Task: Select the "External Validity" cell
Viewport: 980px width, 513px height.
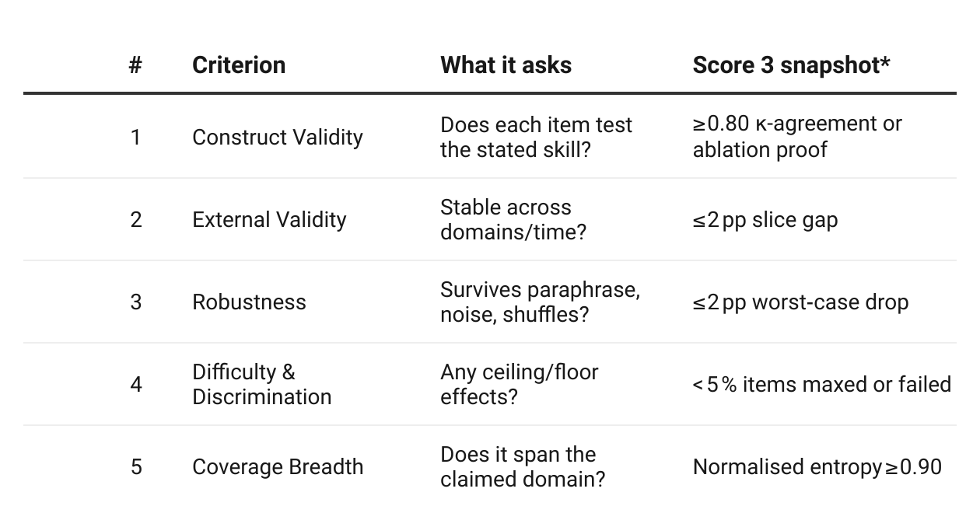Action: coord(269,220)
